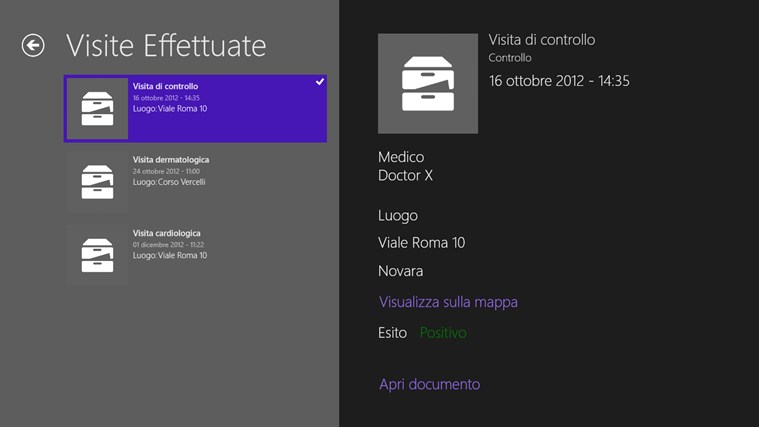Click the large 16 ottobre 2012 date in details
The height and width of the screenshot is (427, 759).
[x=559, y=81]
